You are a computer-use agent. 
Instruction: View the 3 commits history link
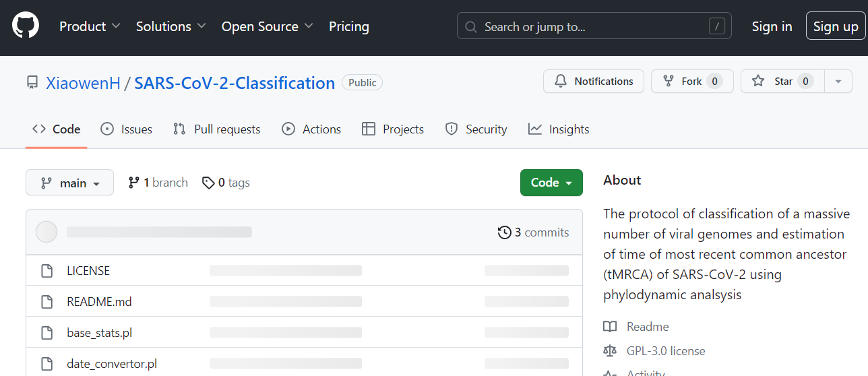pyautogui.click(x=533, y=232)
